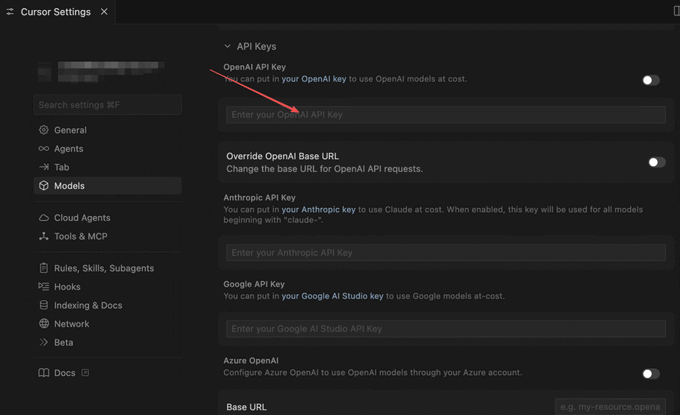Image resolution: width=680 pixels, height=415 pixels.
Task: Select the Agents infinity icon
Action: tap(44, 148)
